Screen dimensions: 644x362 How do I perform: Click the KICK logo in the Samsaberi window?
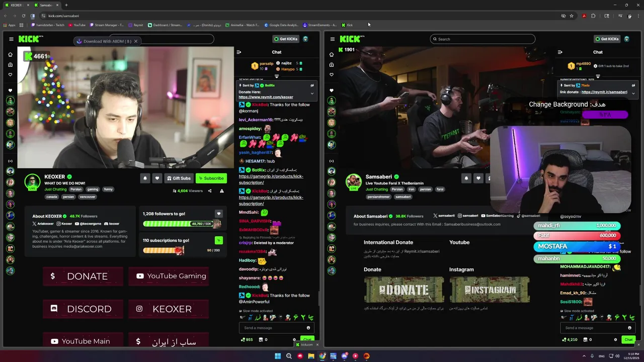tap(350, 39)
